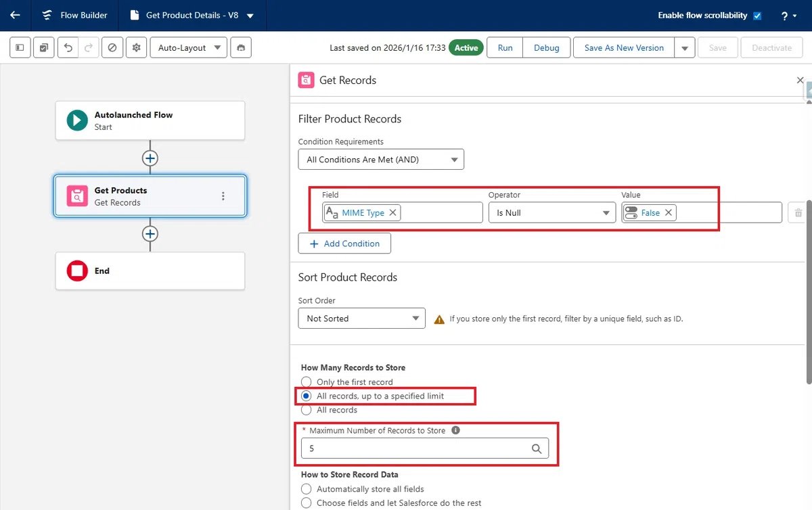812x510 pixels.
Task: Select the Autolaunched Flow Start node
Action: 150,120
